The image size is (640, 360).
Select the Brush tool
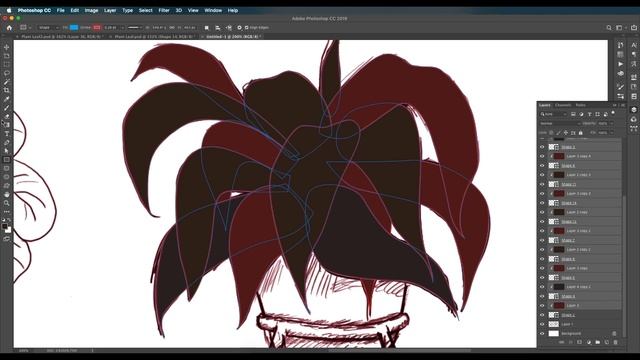(x=7, y=108)
